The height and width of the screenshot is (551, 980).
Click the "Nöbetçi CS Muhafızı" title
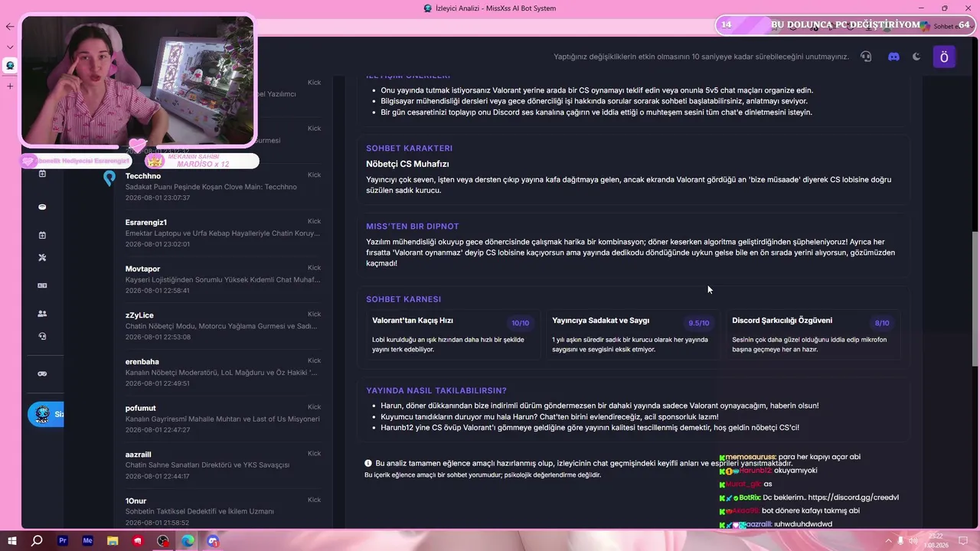(x=407, y=164)
